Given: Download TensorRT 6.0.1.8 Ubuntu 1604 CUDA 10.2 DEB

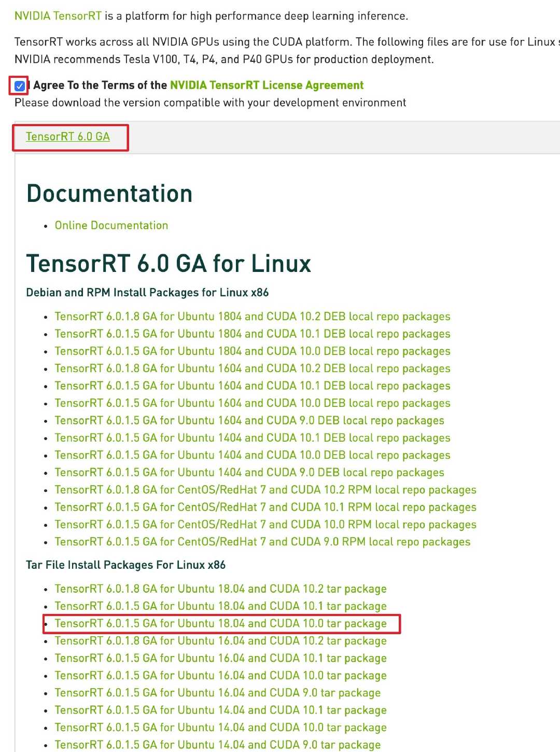Looking at the screenshot, I should 253,368.
